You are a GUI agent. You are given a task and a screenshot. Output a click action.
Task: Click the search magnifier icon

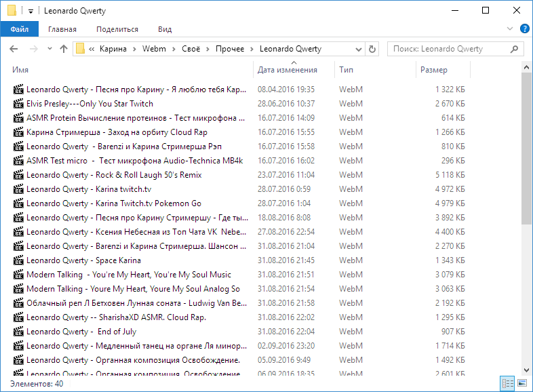pos(514,49)
